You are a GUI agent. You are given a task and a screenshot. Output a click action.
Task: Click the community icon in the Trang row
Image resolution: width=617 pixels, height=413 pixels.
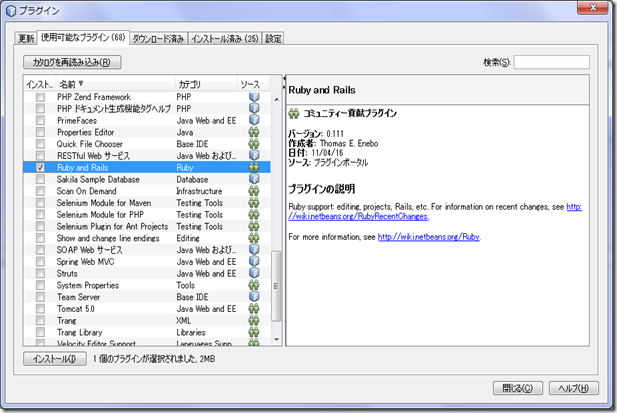pyautogui.click(x=254, y=320)
